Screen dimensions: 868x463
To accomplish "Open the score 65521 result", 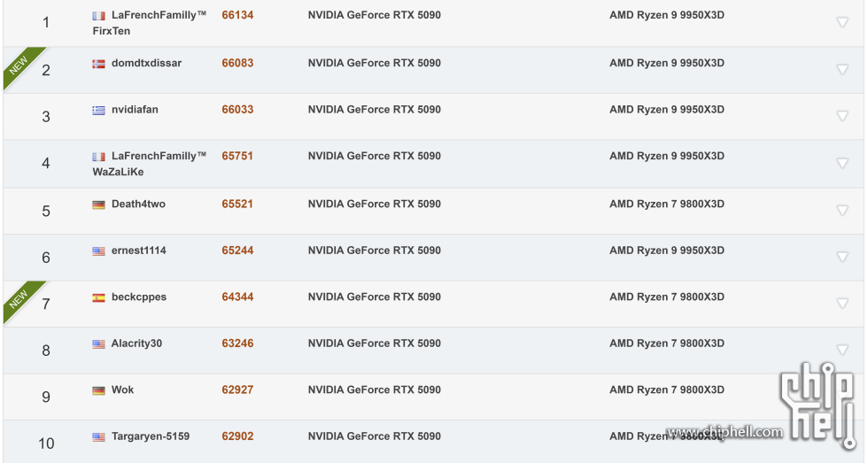I will click(x=237, y=204).
